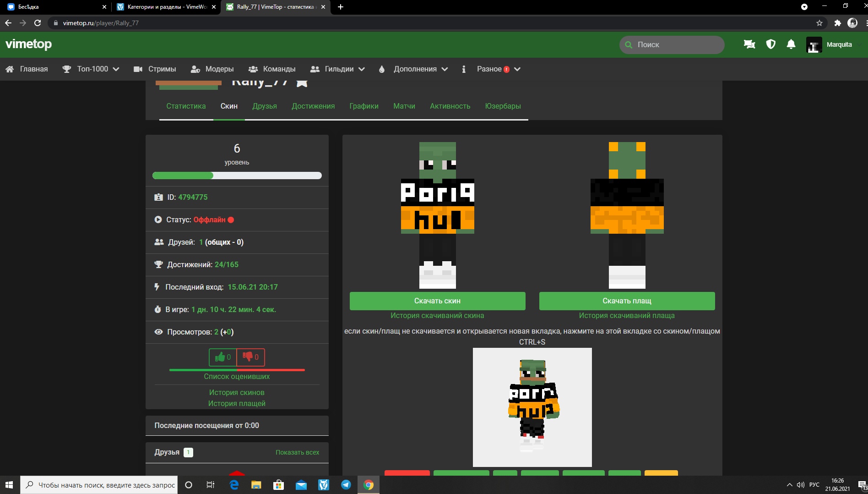Click the favorite star next to player name
The image size is (868, 494).
(x=302, y=83)
